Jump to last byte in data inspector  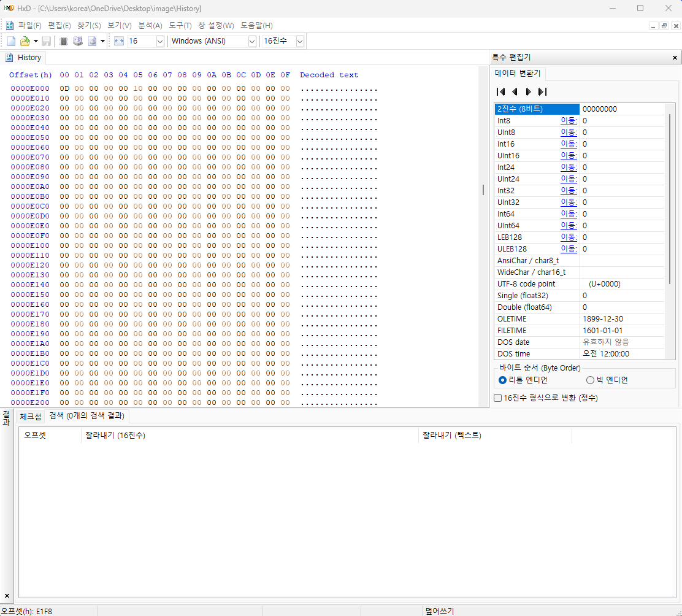pos(542,91)
